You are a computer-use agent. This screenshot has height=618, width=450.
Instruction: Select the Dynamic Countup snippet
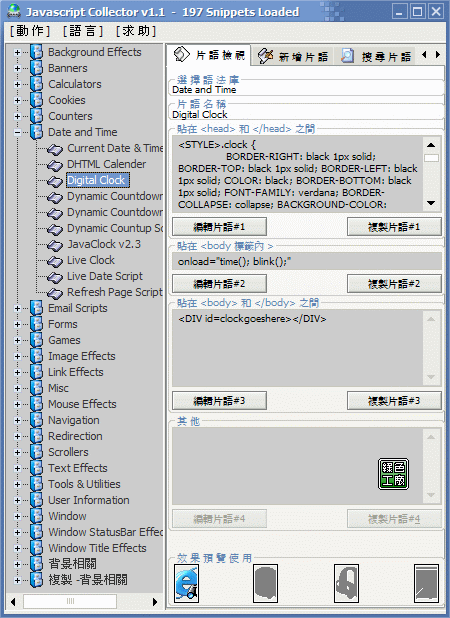(115, 229)
